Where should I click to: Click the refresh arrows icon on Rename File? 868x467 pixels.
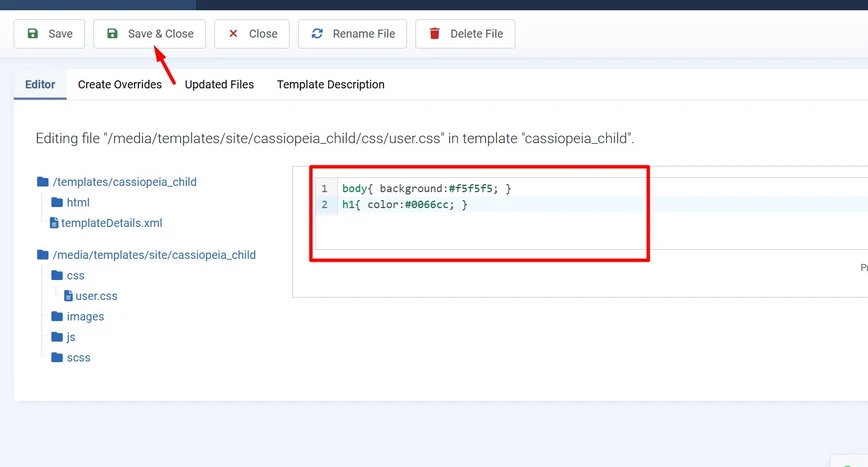[317, 34]
